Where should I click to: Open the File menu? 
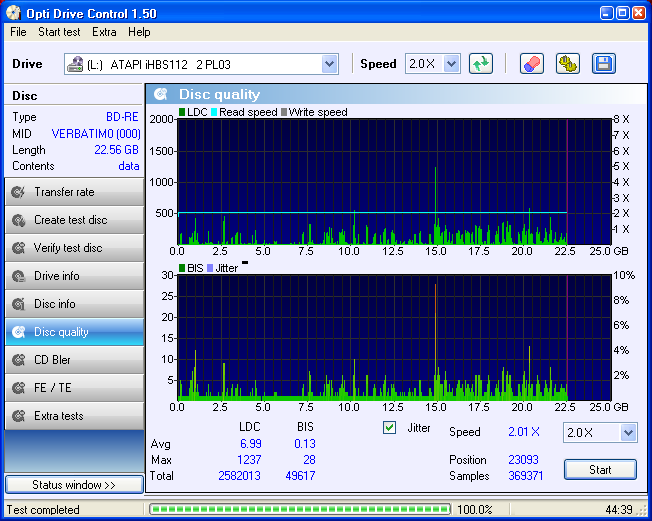tap(18, 32)
